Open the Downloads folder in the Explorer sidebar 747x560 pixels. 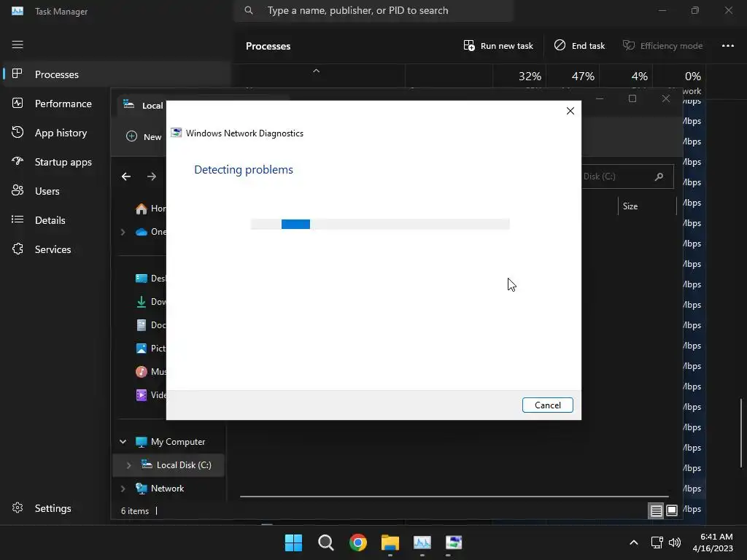[x=150, y=302]
